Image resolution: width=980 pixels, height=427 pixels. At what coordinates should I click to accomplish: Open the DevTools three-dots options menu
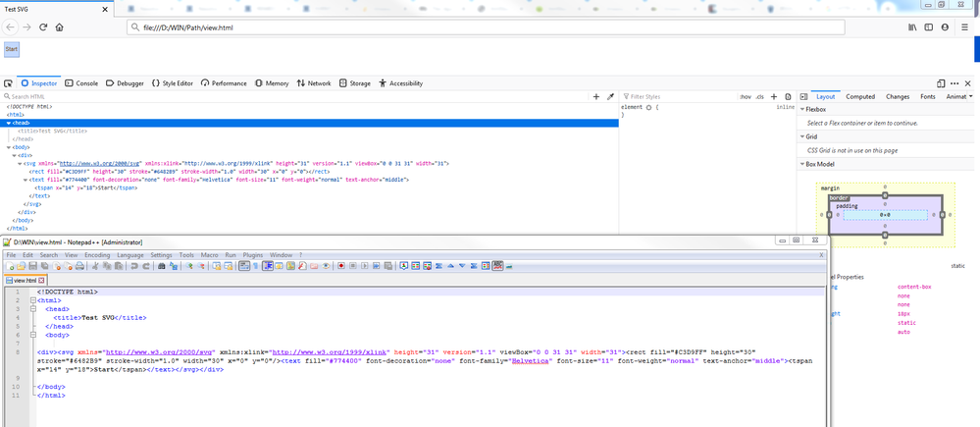(x=955, y=83)
